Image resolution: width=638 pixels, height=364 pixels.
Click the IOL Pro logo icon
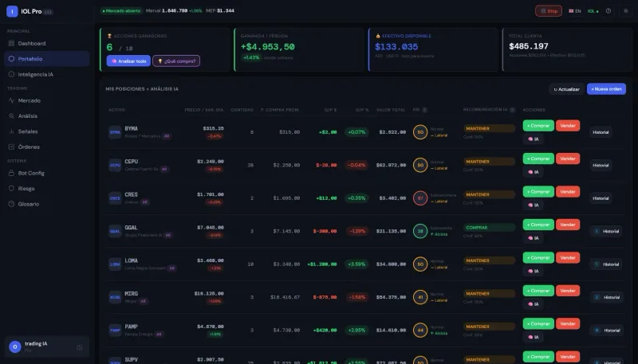pyautogui.click(x=12, y=11)
